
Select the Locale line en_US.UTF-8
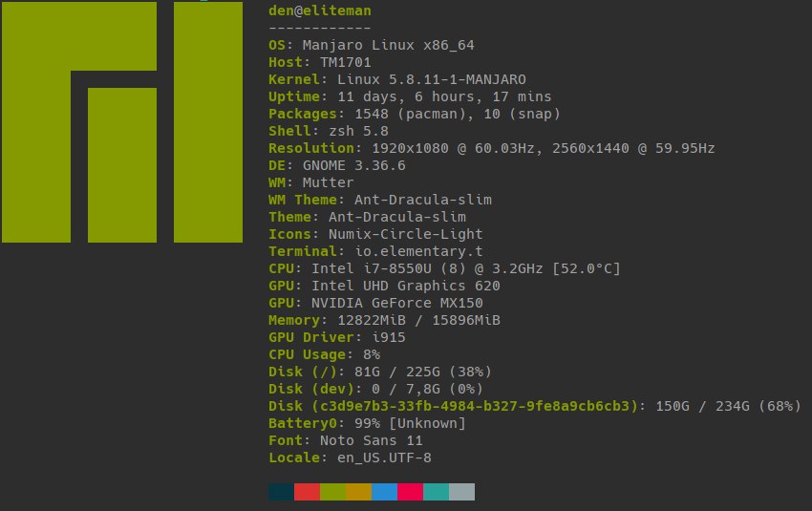[350, 458]
